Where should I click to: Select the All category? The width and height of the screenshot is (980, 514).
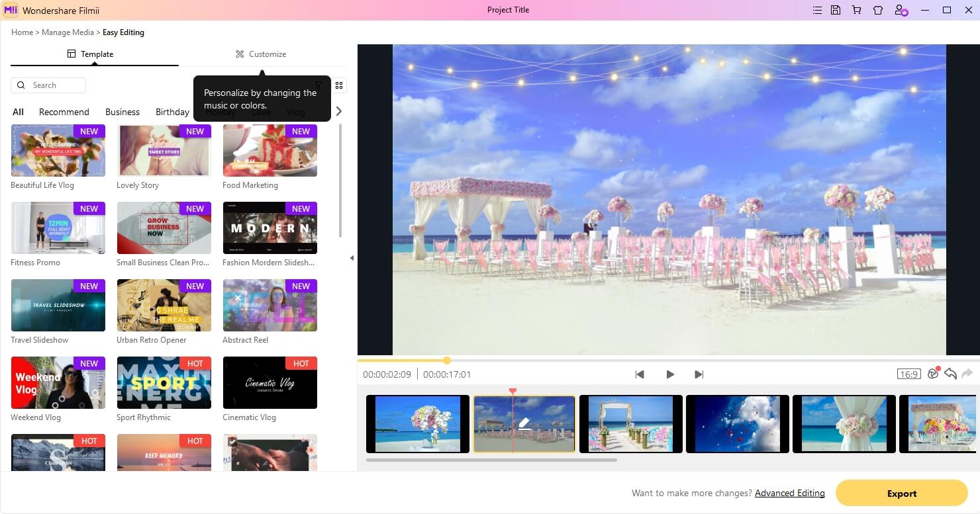(18, 112)
